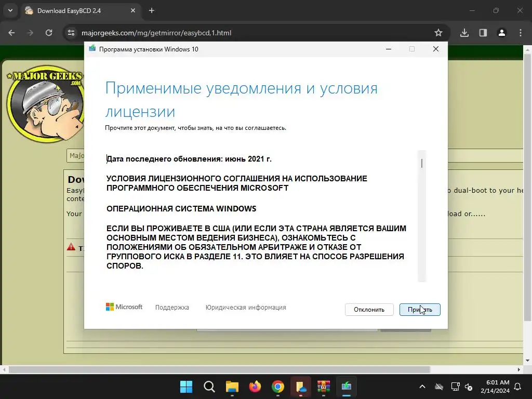Show hidden system tray icons
The height and width of the screenshot is (399, 532).
[x=422, y=387]
